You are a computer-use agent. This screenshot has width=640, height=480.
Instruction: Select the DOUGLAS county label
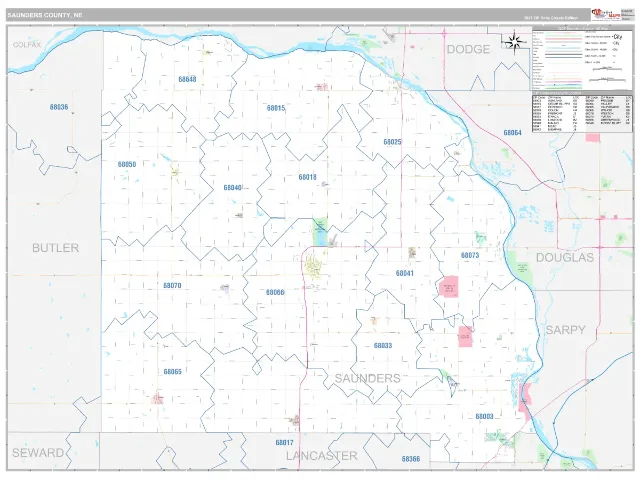click(564, 258)
